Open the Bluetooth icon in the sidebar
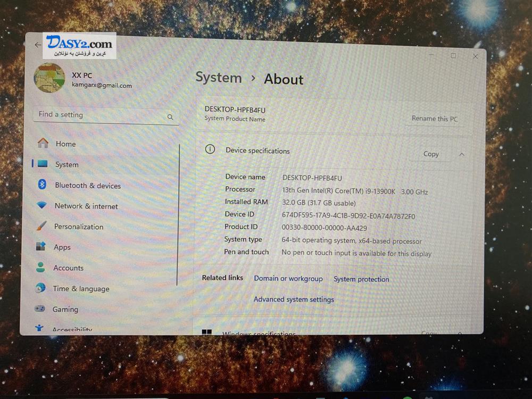 pyautogui.click(x=42, y=185)
